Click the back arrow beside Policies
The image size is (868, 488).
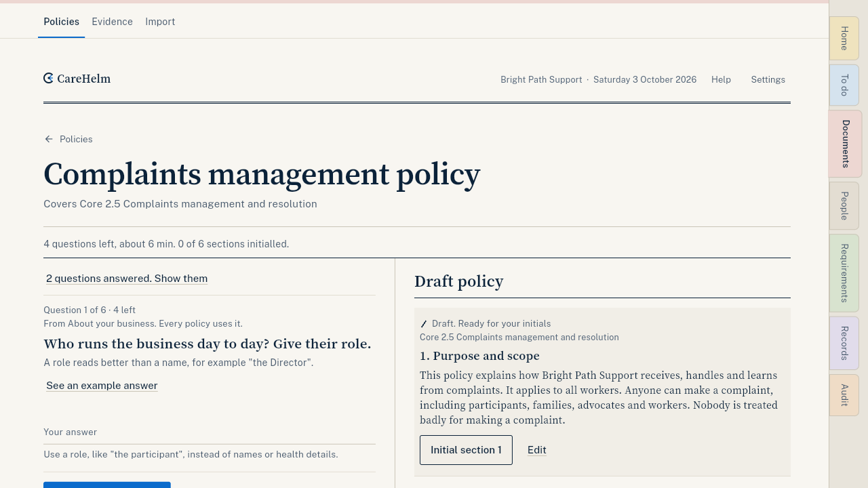click(x=49, y=139)
